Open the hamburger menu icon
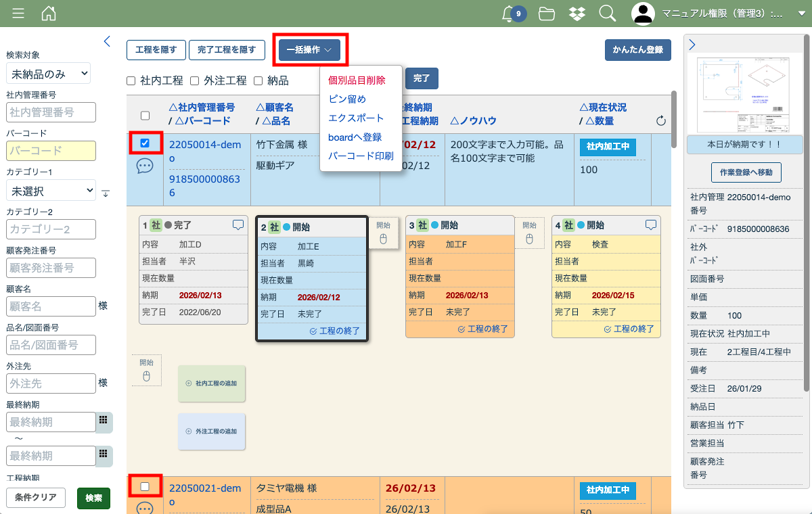 [18, 14]
